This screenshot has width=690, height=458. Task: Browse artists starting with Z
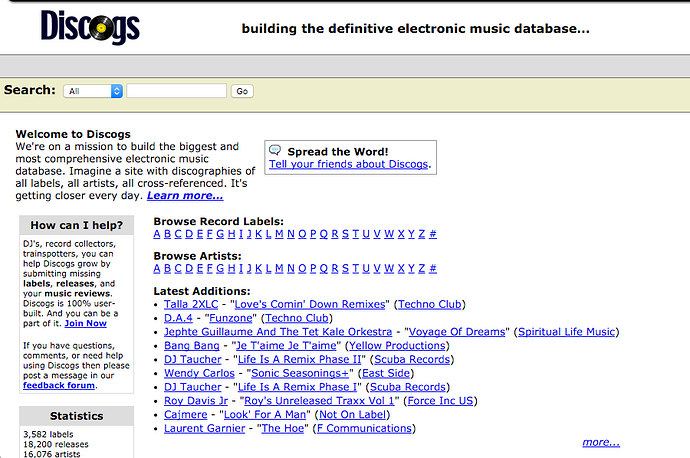pos(422,268)
